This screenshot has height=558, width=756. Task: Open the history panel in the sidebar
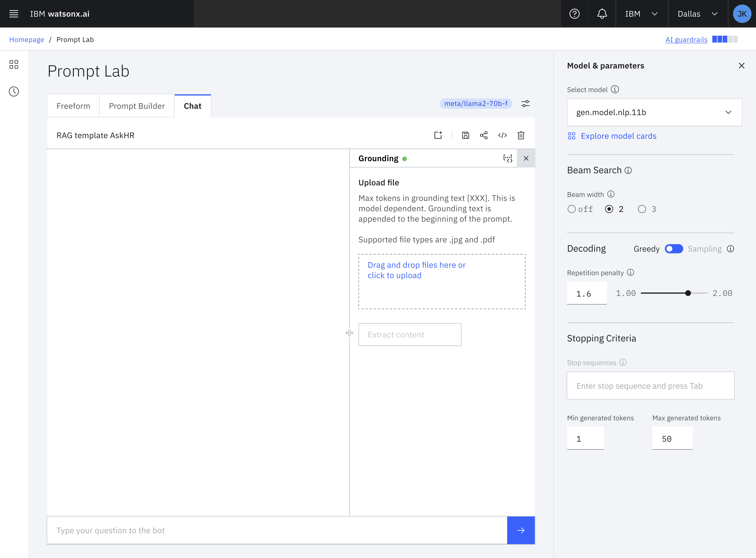[x=14, y=91]
